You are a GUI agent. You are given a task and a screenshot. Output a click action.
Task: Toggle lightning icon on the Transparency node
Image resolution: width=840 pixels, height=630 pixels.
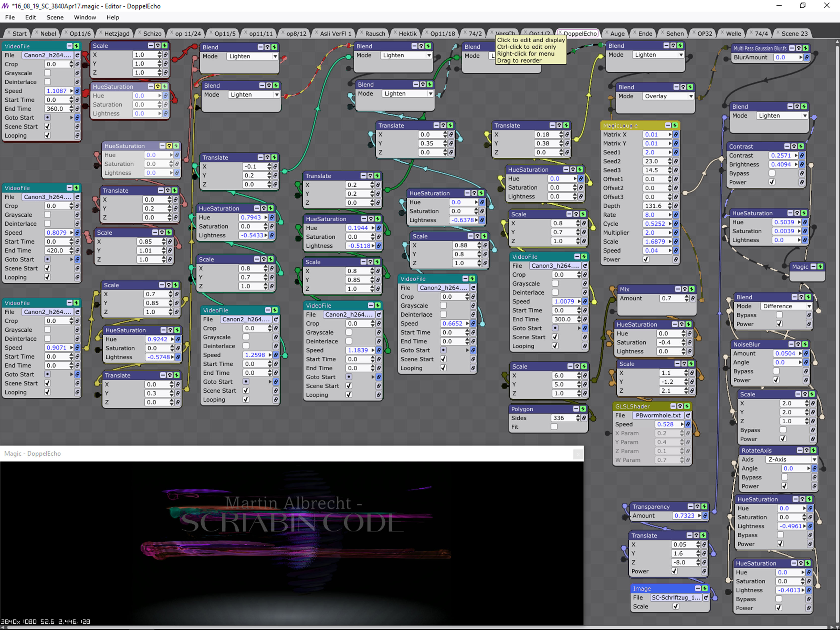point(704,506)
